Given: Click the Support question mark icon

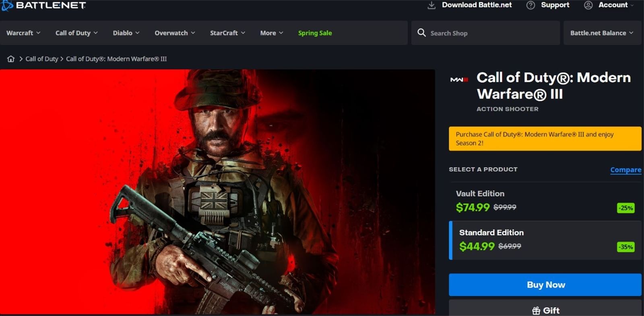Looking at the screenshot, I should (x=531, y=5).
